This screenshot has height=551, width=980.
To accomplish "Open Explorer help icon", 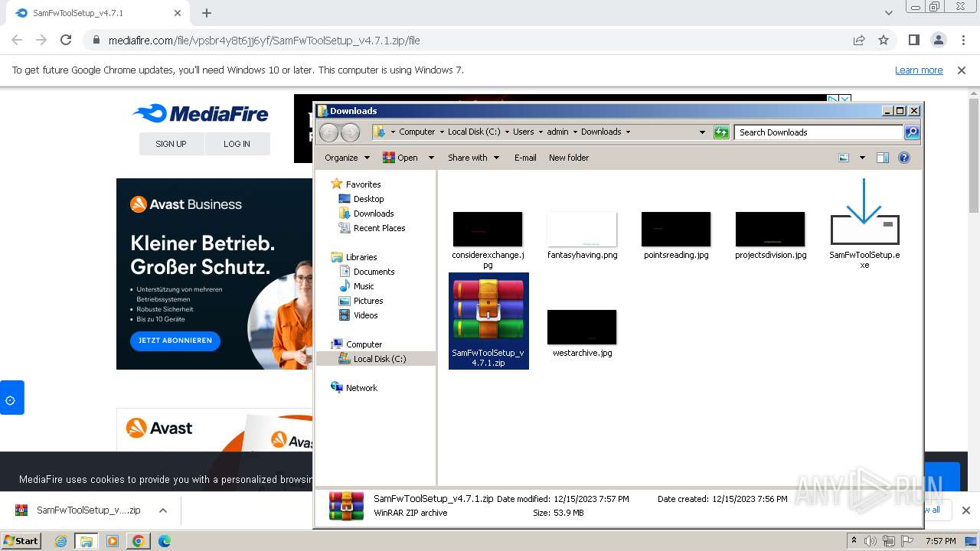I will (904, 158).
